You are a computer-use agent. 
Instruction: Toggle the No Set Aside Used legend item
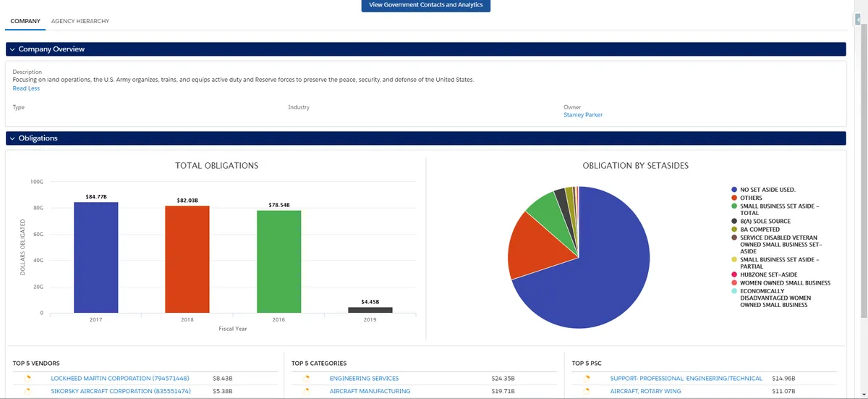click(x=763, y=190)
